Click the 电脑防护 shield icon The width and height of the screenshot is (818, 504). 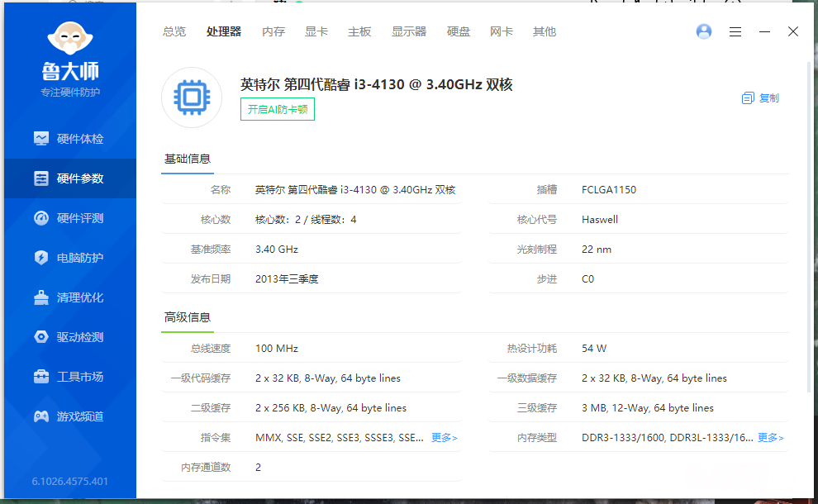pos(41,258)
